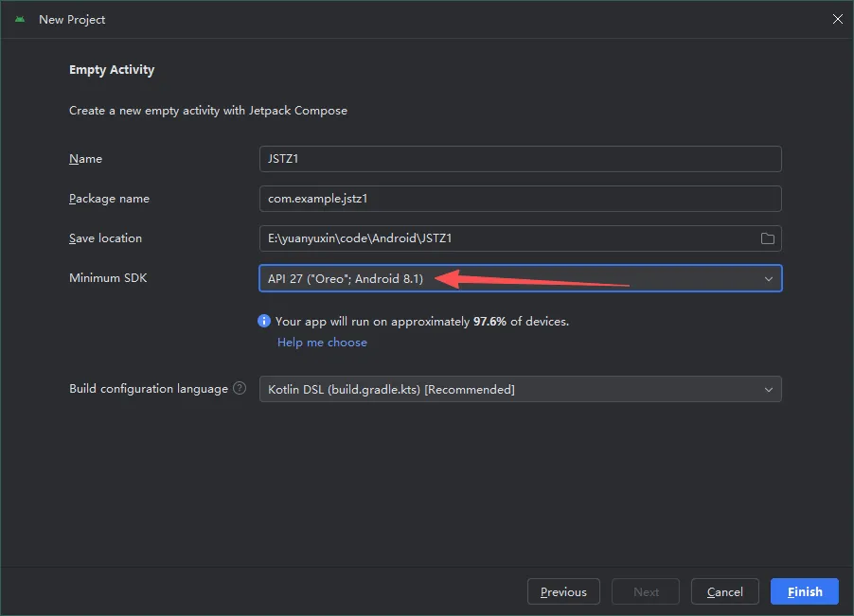Close the New Project dialog
The height and width of the screenshot is (616, 854).
(838, 19)
